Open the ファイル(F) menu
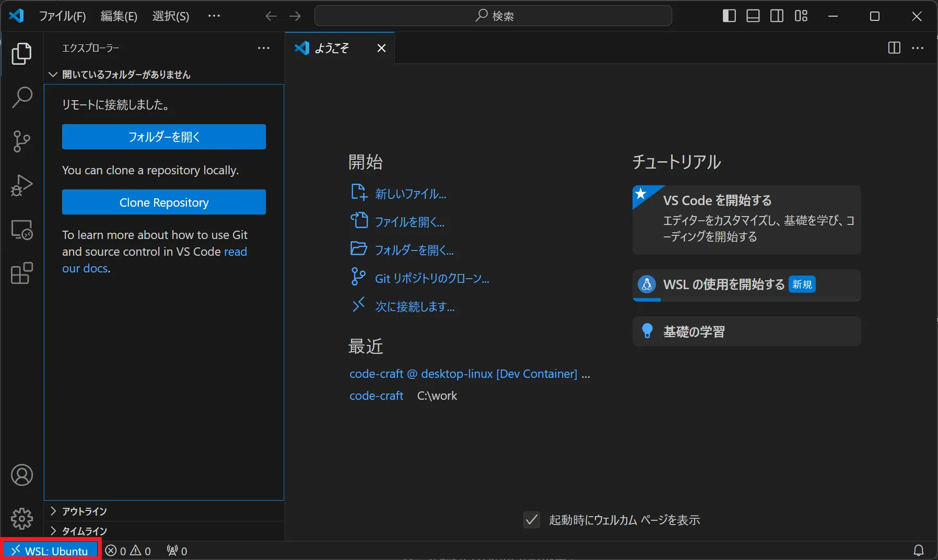This screenshot has height=560, width=938. click(x=62, y=16)
